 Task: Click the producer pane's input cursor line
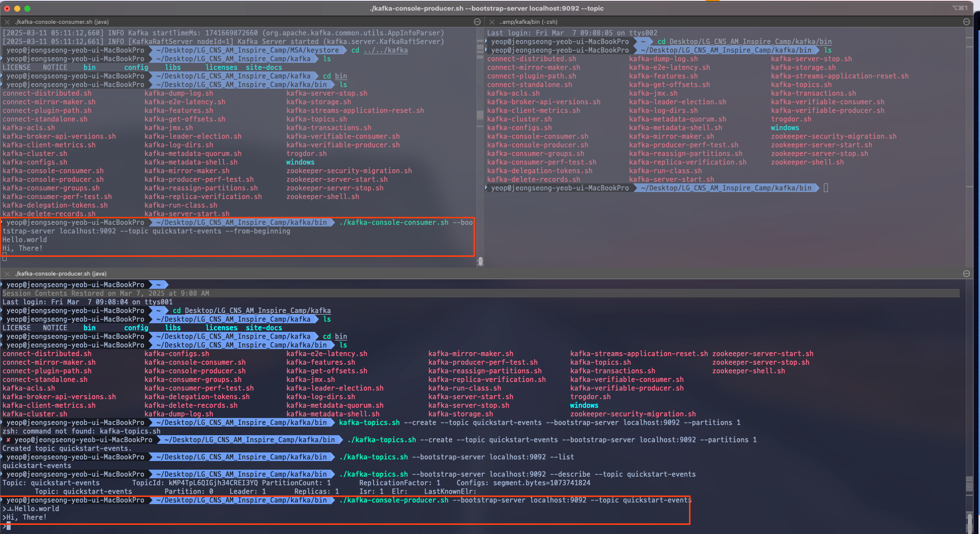[8, 526]
